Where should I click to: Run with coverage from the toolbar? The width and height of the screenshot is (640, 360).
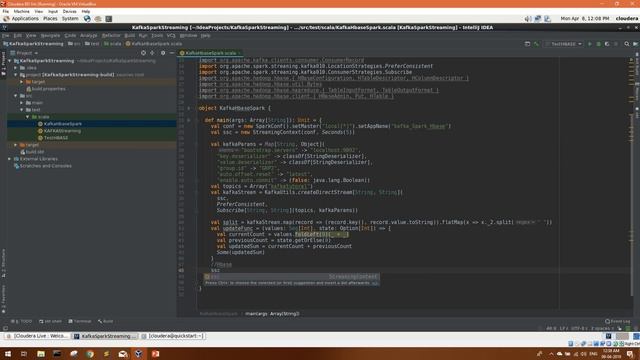tap(607, 44)
